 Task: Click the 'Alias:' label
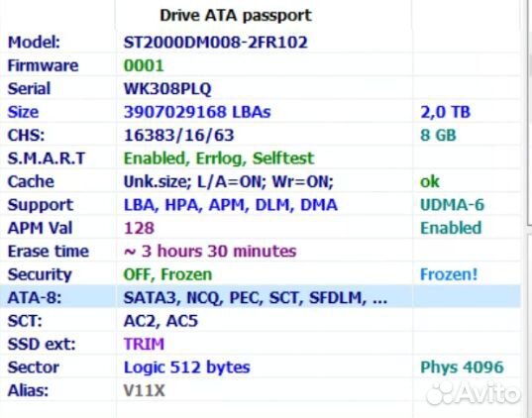click(28, 390)
